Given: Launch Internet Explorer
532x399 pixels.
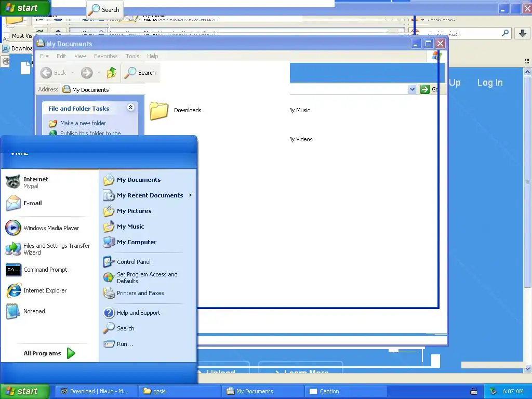Looking at the screenshot, I should tap(37, 290).
